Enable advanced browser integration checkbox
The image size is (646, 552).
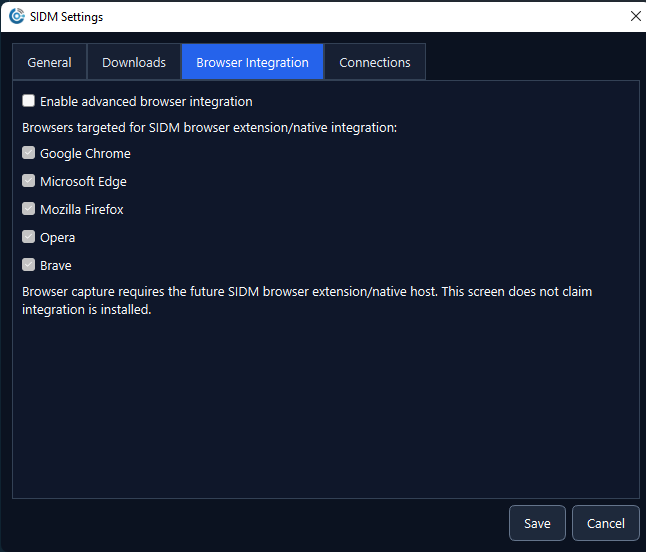28,101
